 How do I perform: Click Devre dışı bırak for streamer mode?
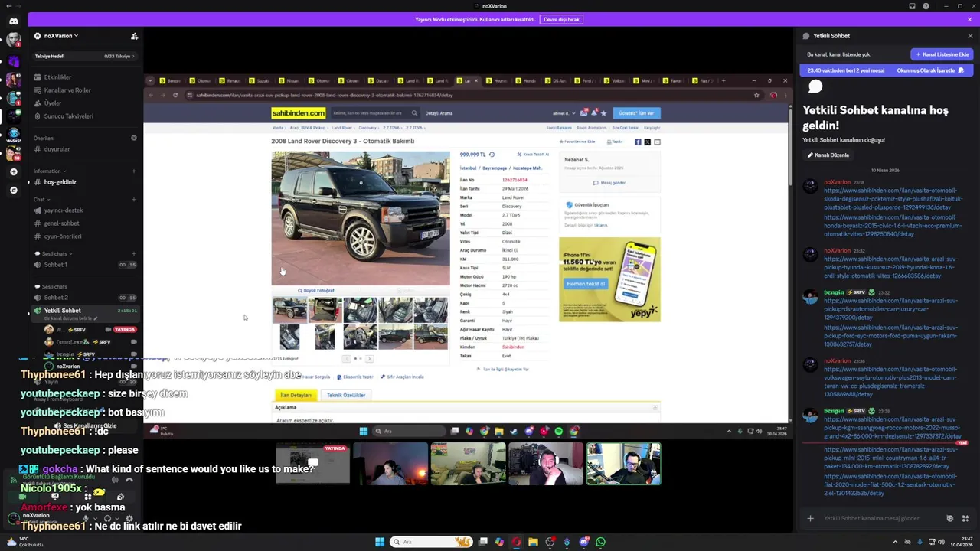click(x=561, y=19)
